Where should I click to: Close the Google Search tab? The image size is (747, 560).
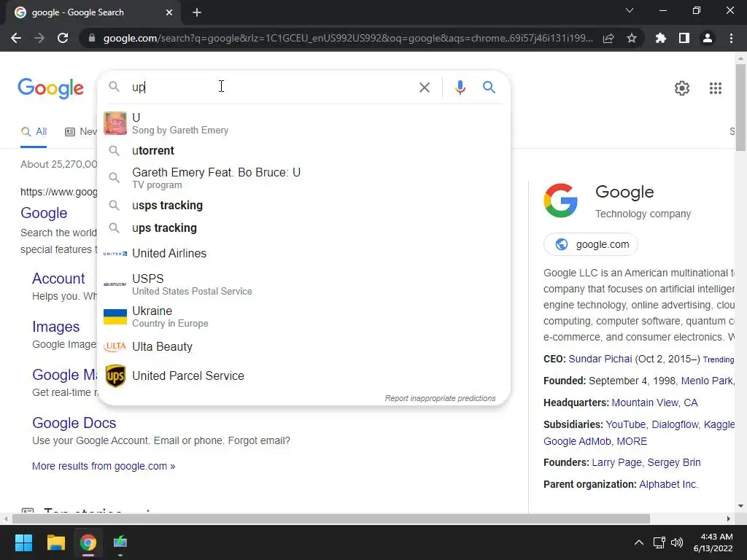point(169,12)
